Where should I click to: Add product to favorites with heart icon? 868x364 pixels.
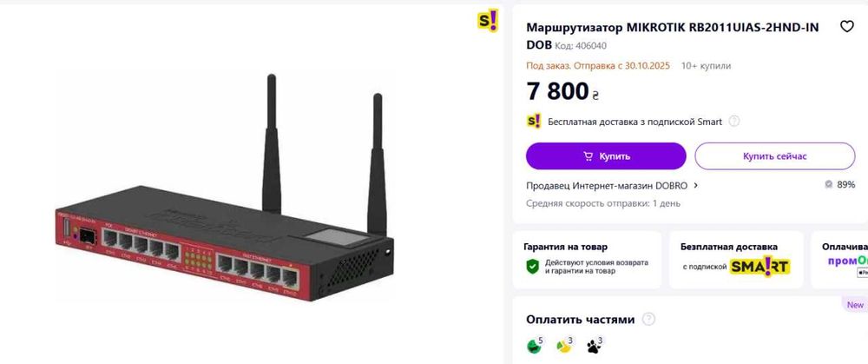[846, 26]
